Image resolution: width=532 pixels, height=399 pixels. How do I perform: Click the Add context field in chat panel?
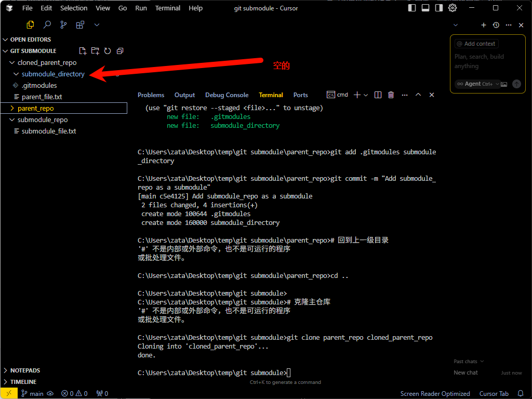point(476,43)
